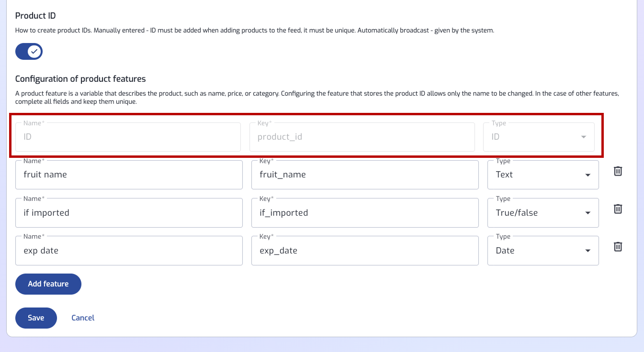Click the disabled ID Type dropdown arrow

point(584,137)
